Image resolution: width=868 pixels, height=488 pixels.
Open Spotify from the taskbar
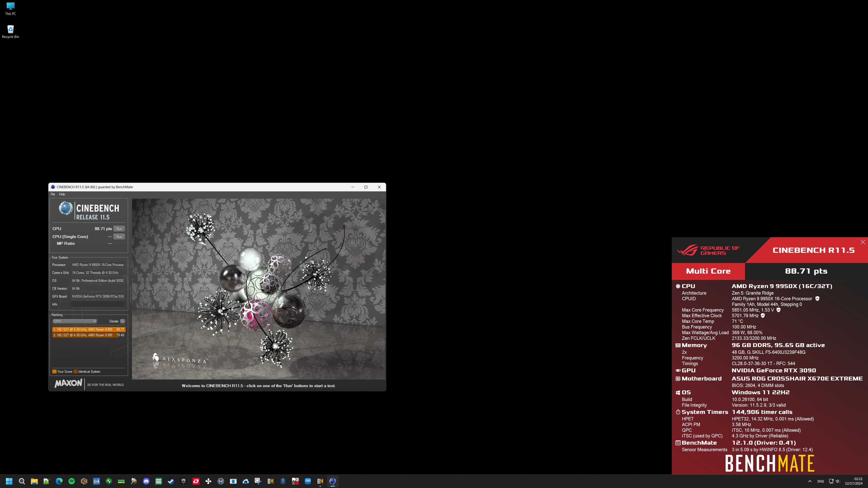pyautogui.click(x=71, y=481)
